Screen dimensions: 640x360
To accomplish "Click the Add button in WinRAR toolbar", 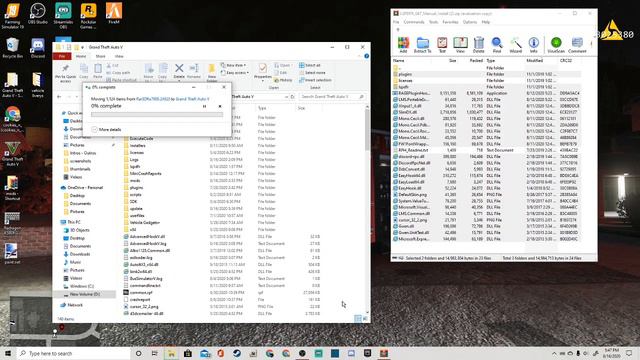I will [403, 45].
